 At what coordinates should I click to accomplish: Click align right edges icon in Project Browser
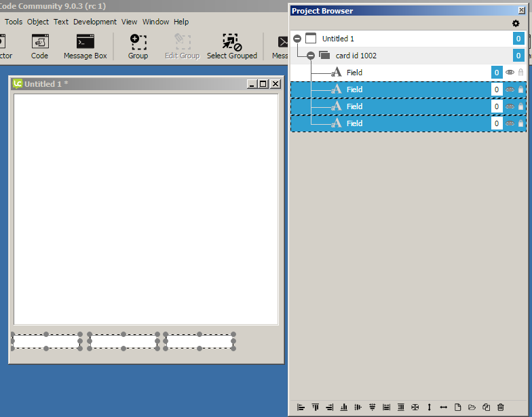330,407
